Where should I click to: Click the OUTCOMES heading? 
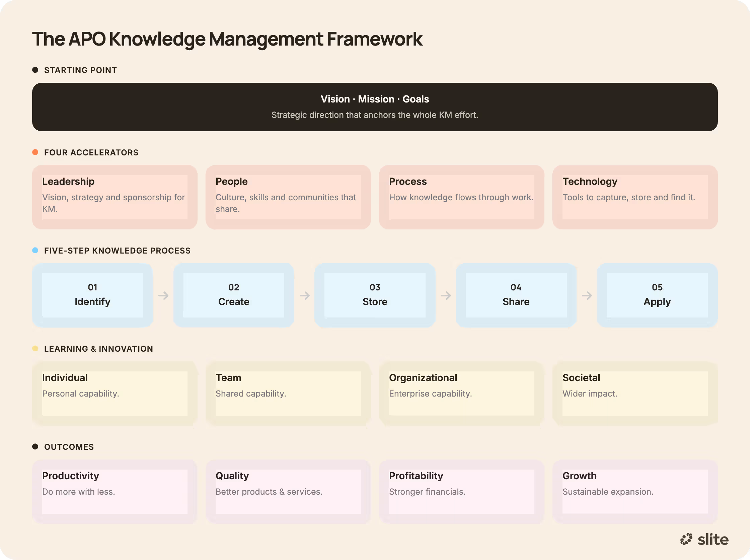coord(69,447)
